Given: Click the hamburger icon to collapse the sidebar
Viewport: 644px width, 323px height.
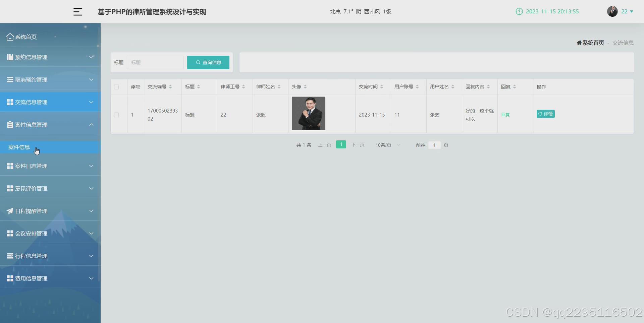Looking at the screenshot, I should tap(78, 12).
